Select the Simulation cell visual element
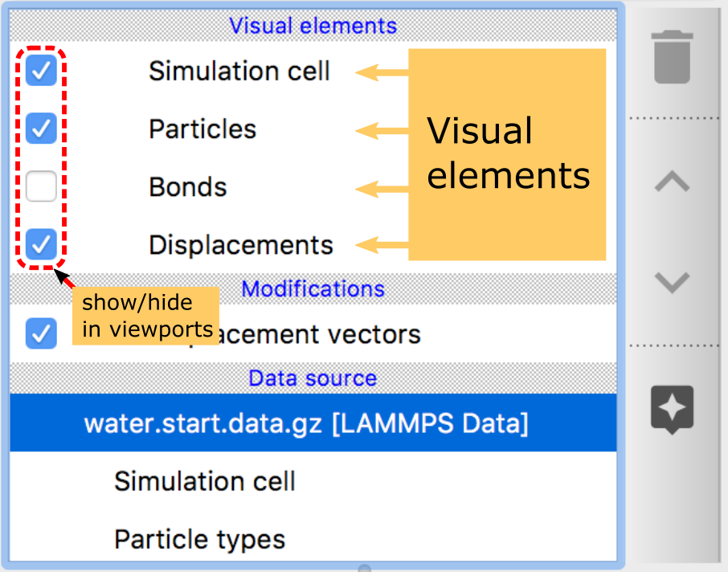The image size is (728, 572). [x=239, y=71]
